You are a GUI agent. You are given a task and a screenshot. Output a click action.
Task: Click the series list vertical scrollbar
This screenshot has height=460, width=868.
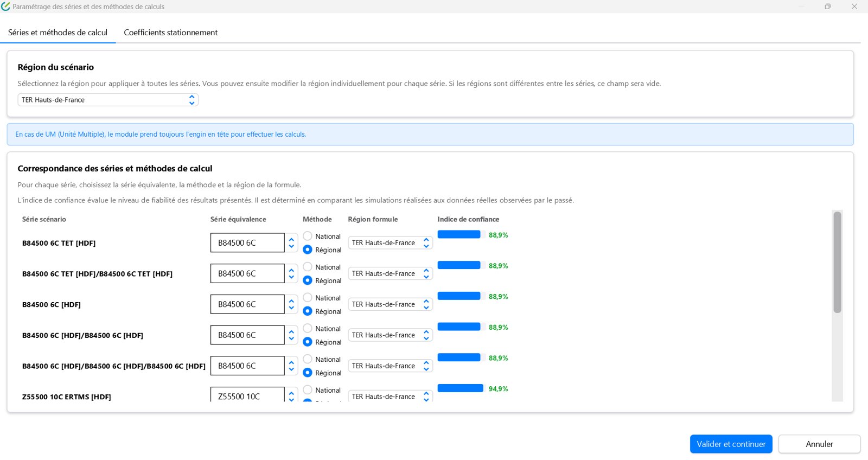pyautogui.click(x=837, y=262)
